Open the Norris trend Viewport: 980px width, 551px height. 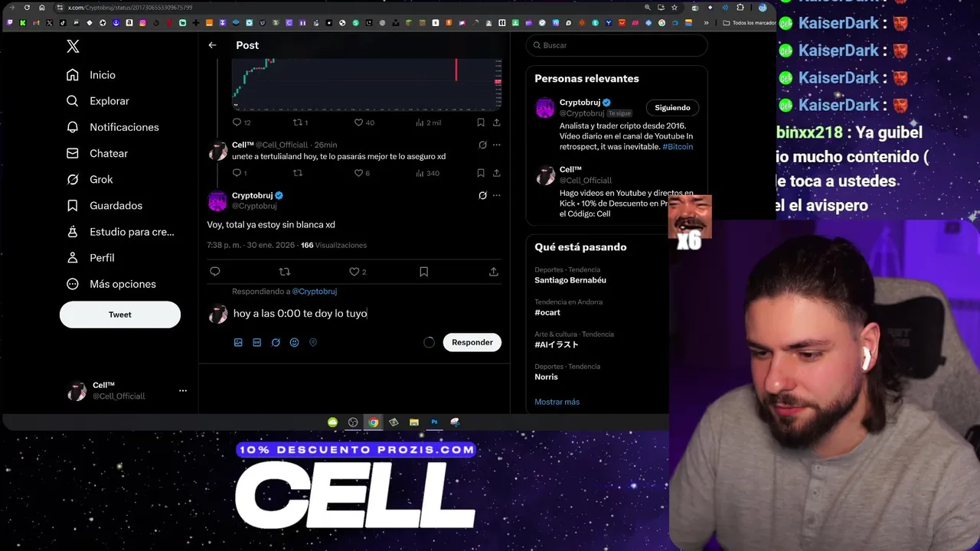546,377
